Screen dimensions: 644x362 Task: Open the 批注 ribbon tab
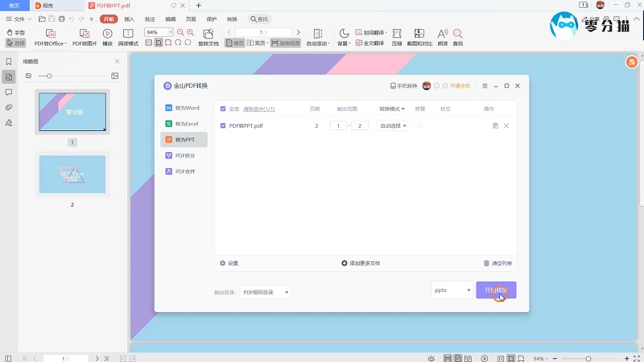150,19
